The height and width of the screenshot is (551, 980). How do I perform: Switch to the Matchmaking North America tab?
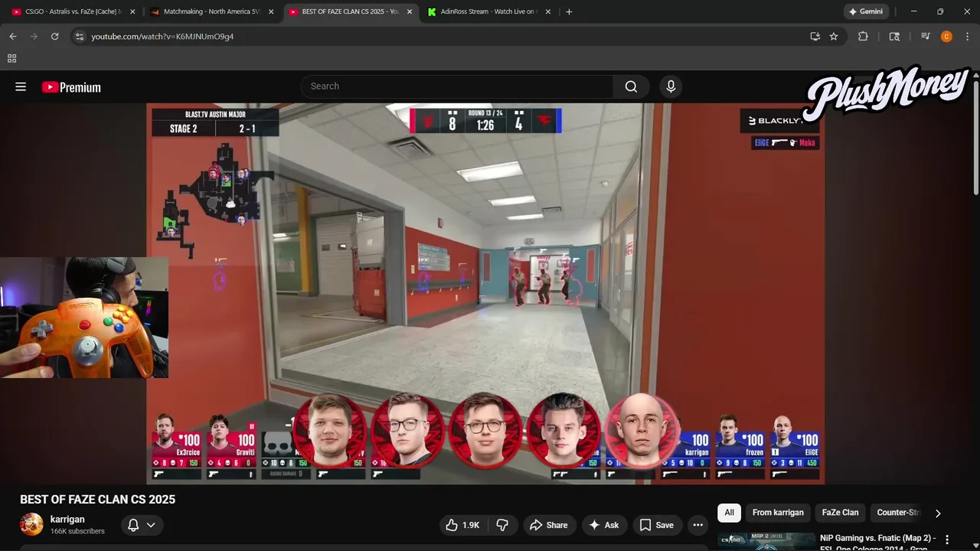[x=212, y=11]
